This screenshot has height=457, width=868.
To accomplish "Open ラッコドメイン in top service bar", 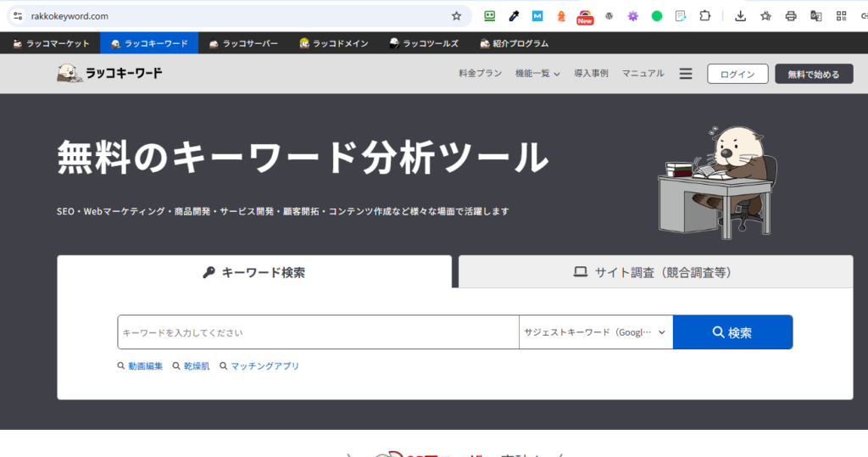I will pos(334,43).
